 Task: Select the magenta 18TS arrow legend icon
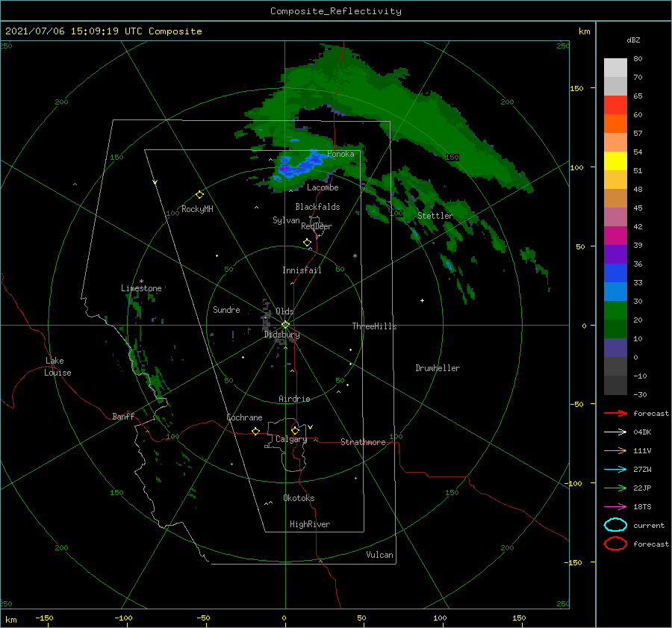tap(615, 507)
